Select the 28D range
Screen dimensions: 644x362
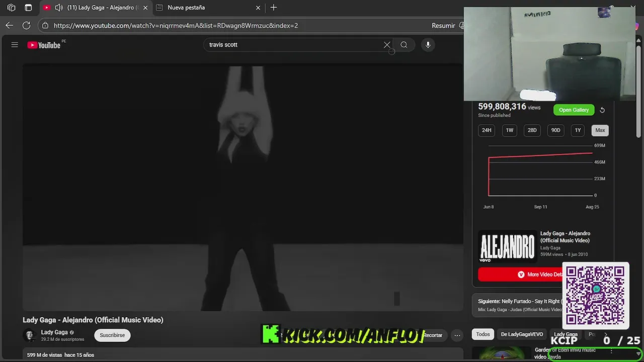pos(532,130)
